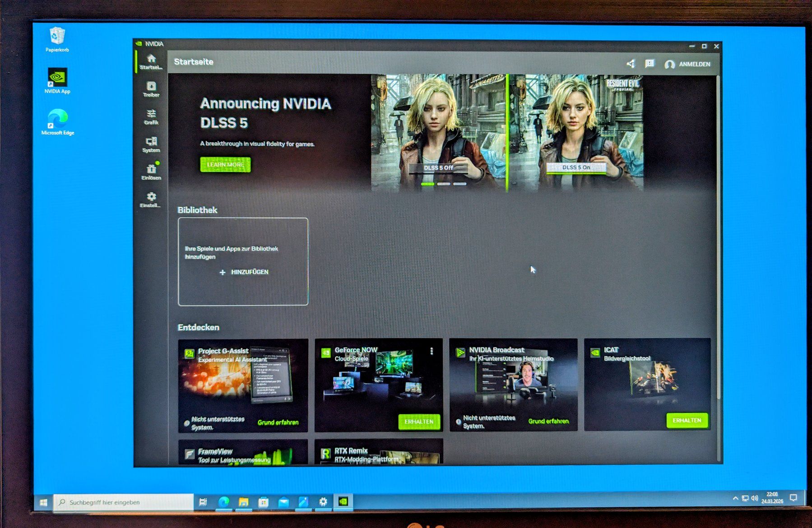The width and height of the screenshot is (812, 528).
Task: Click the LEARN MORE button
Action: click(x=225, y=164)
